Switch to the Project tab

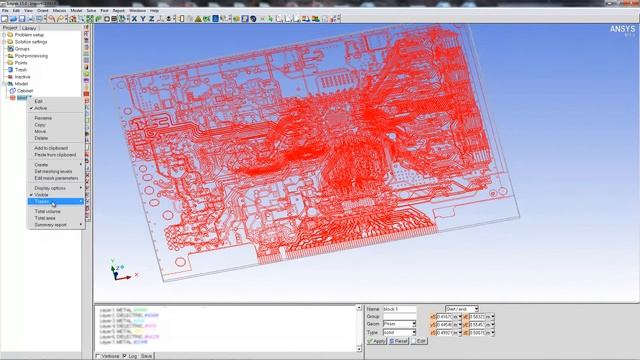[10, 28]
